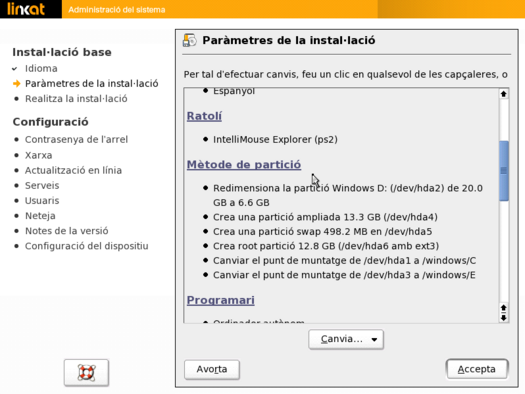Viewport: 525px width, 394px height.
Task: Open the Ratolí settings link
Action: coord(204,116)
